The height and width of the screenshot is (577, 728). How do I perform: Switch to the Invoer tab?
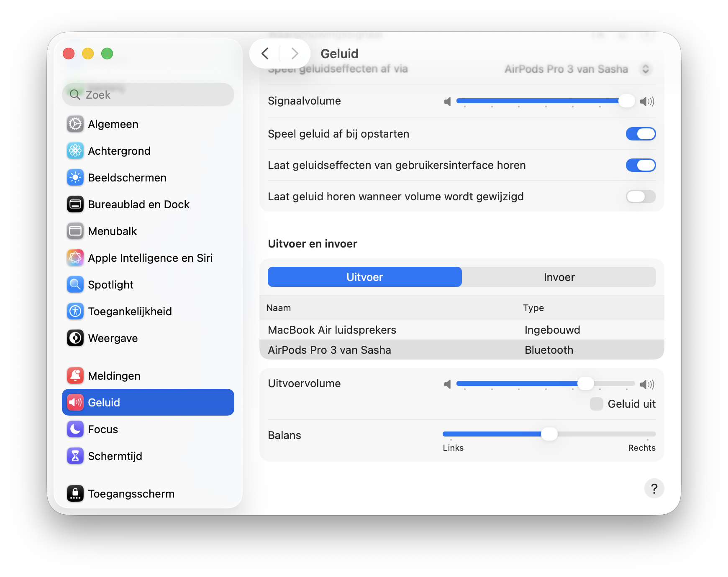[x=559, y=277]
